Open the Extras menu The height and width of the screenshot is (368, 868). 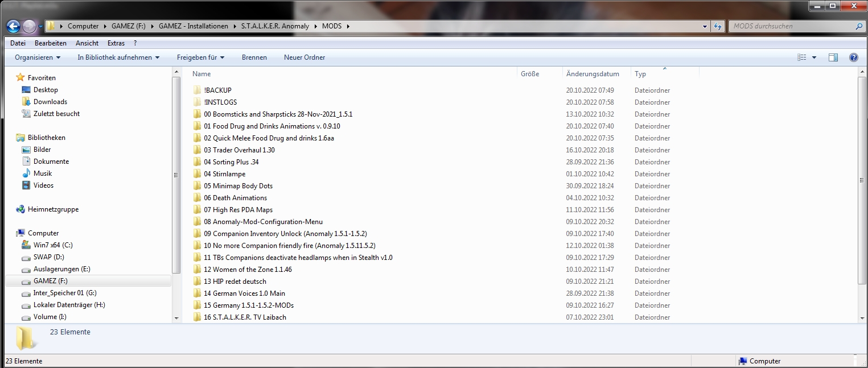coord(116,43)
